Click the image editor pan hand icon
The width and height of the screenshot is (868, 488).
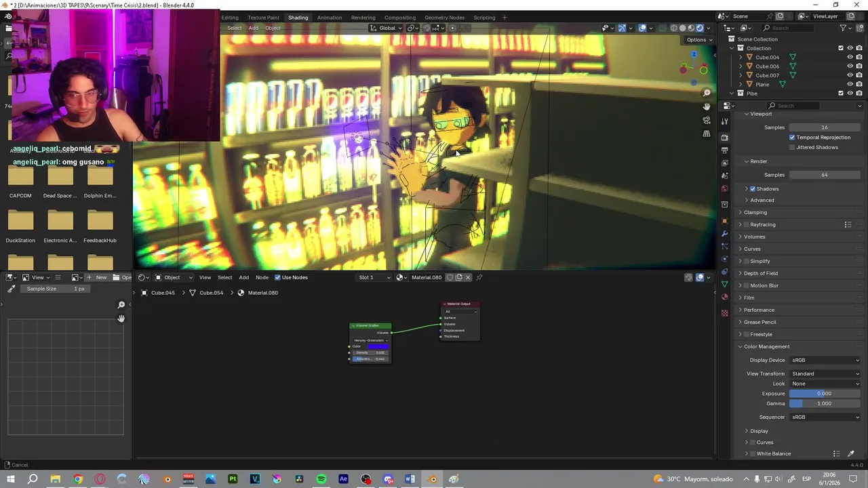tap(121, 319)
